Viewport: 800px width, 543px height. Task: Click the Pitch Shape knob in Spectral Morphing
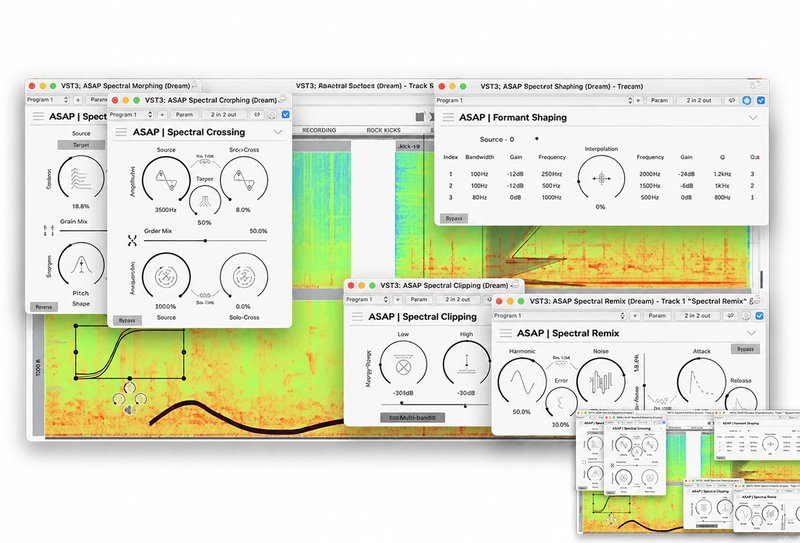81,264
